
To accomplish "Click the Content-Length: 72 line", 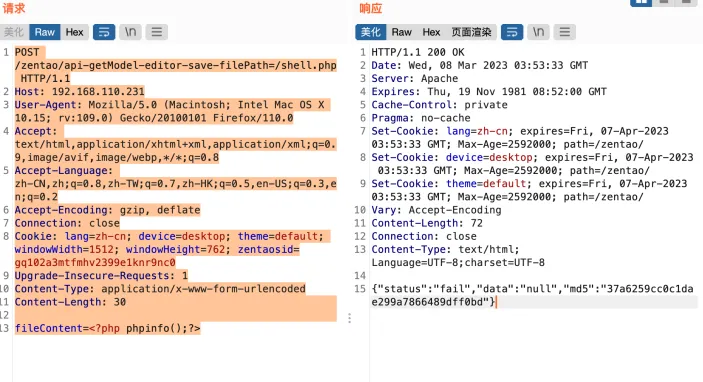I will 427,223.
